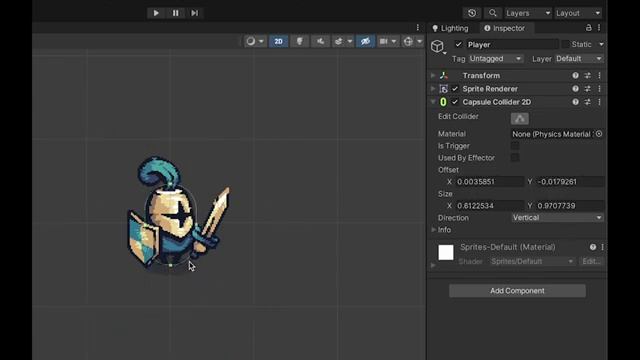640x360 pixels.
Task: Toggle the scene effects icon
Action: tap(338, 41)
